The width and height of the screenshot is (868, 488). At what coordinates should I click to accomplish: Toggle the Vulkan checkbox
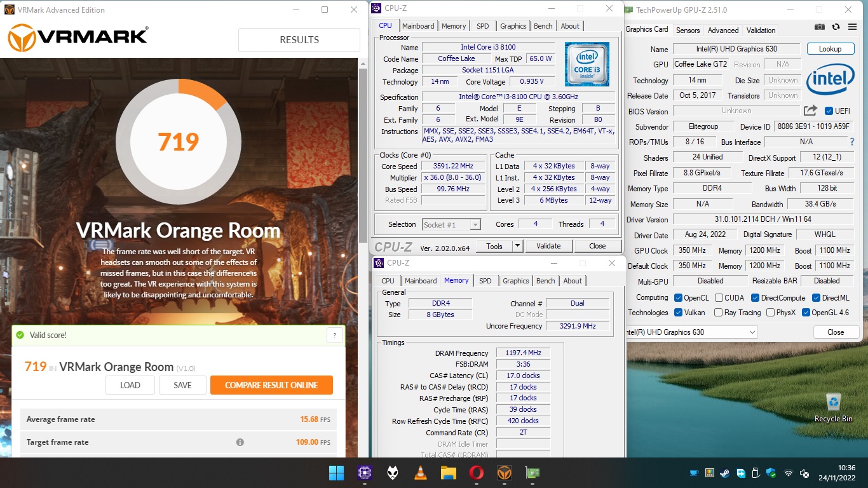tap(679, 313)
